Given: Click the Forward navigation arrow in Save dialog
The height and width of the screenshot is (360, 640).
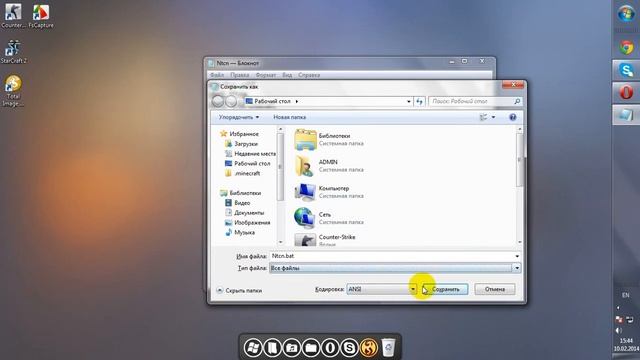Looking at the screenshot, I should tap(231, 101).
